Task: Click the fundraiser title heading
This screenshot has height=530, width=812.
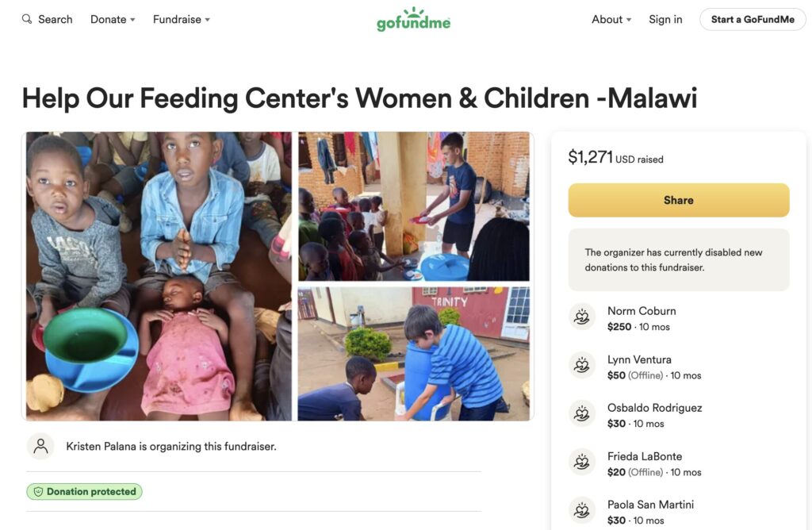Action: point(359,98)
